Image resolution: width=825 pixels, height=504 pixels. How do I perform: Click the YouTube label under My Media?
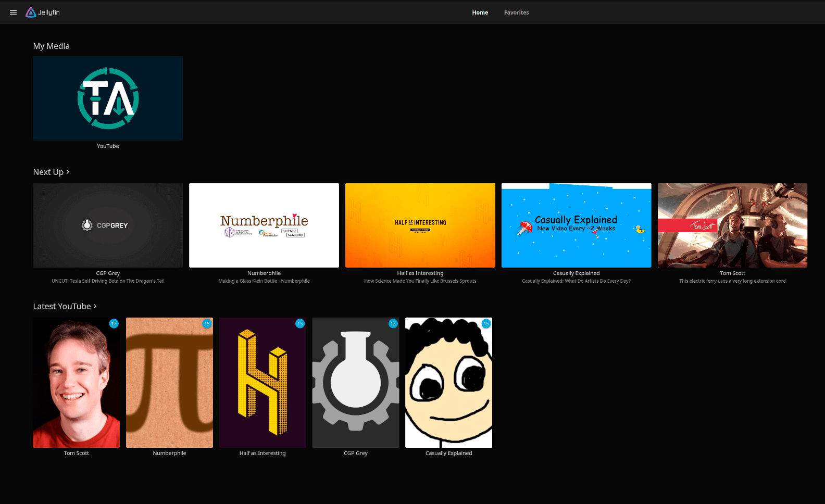[x=108, y=146]
